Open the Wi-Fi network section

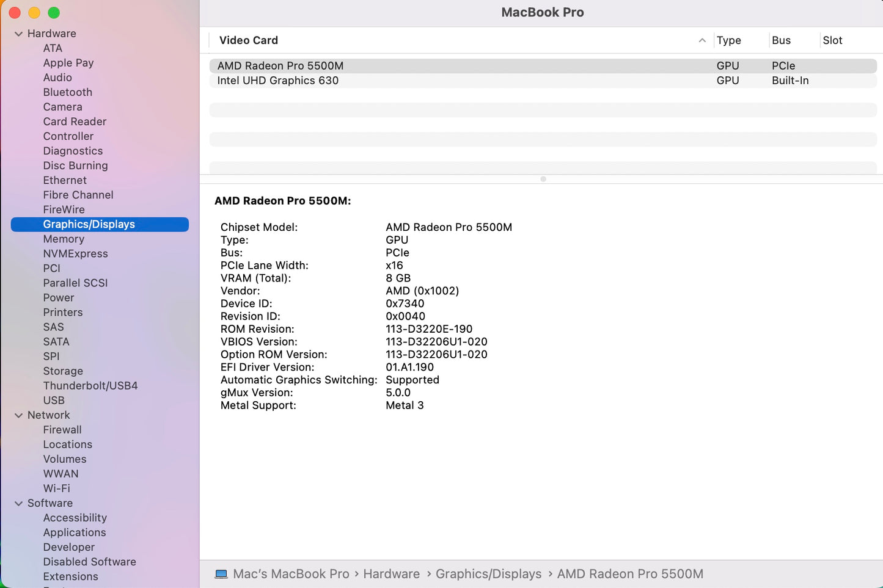click(56, 488)
